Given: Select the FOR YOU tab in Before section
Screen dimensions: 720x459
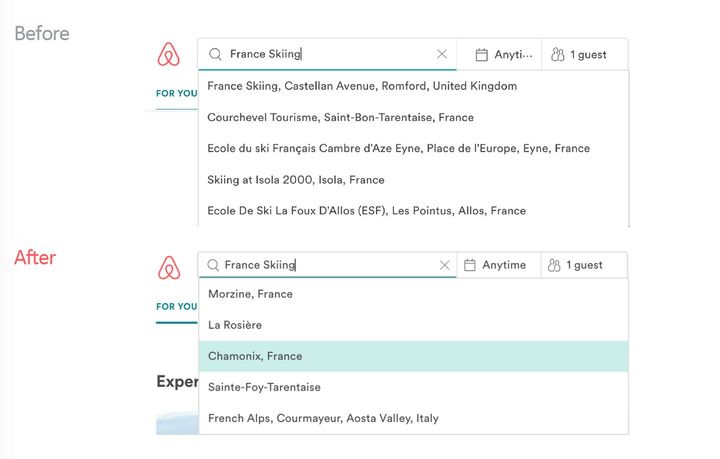Looking at the screenshot, I should [x=176, y=94].
